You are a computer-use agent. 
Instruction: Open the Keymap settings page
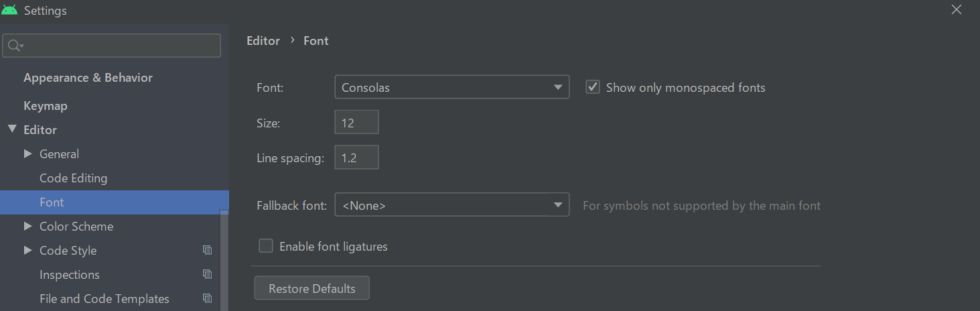[46, 106]
